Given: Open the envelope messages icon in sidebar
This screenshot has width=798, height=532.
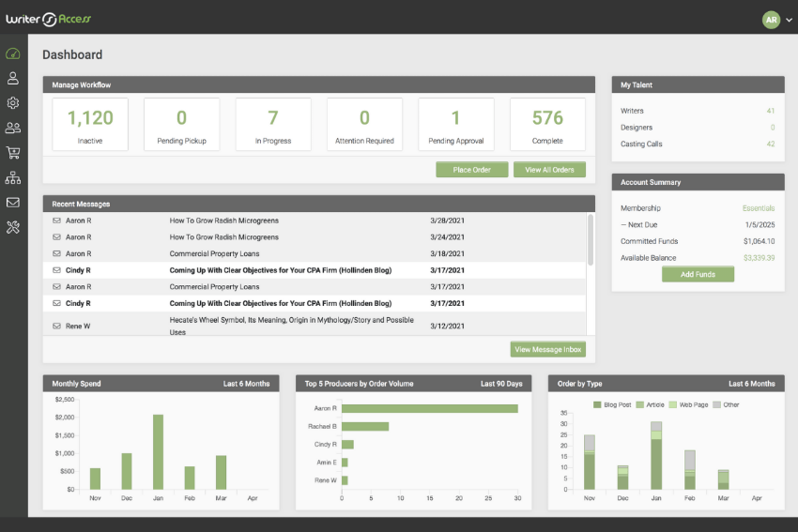Looking at the screenshot, I should pos(13,202).
